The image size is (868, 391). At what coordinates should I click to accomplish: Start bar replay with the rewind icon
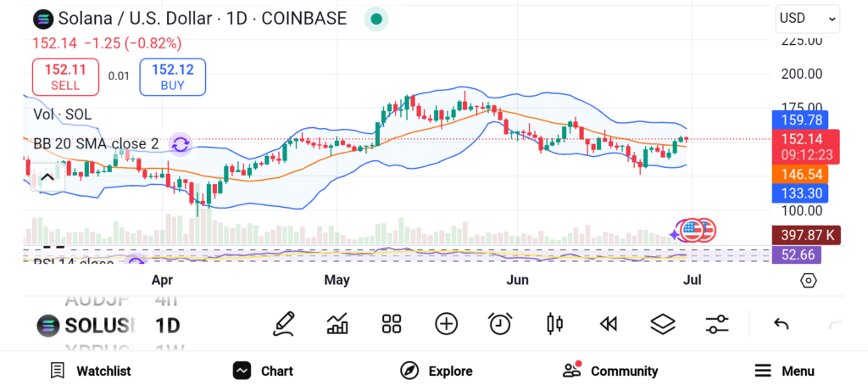point(609,324)
